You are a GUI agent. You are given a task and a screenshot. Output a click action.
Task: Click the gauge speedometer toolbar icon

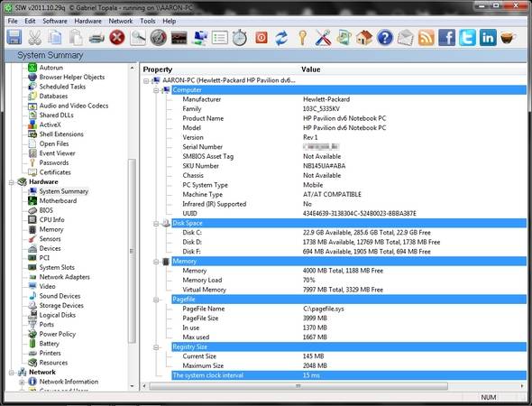(159, 37)
